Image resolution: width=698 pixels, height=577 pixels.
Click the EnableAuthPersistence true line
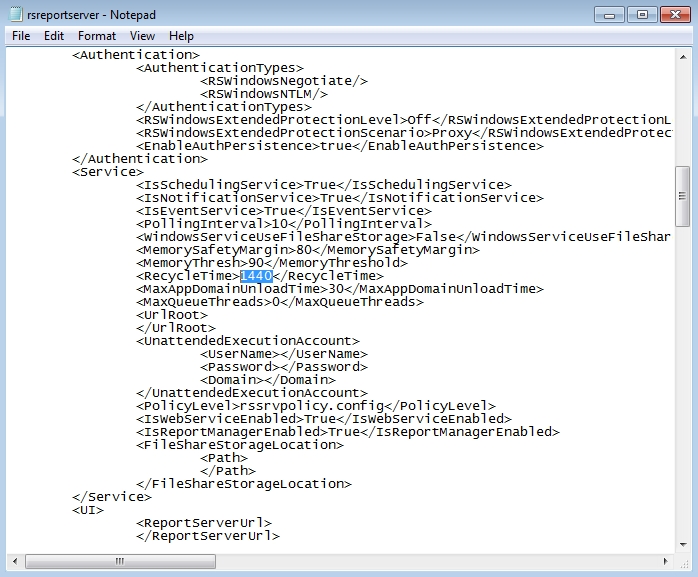click(340, 146)
